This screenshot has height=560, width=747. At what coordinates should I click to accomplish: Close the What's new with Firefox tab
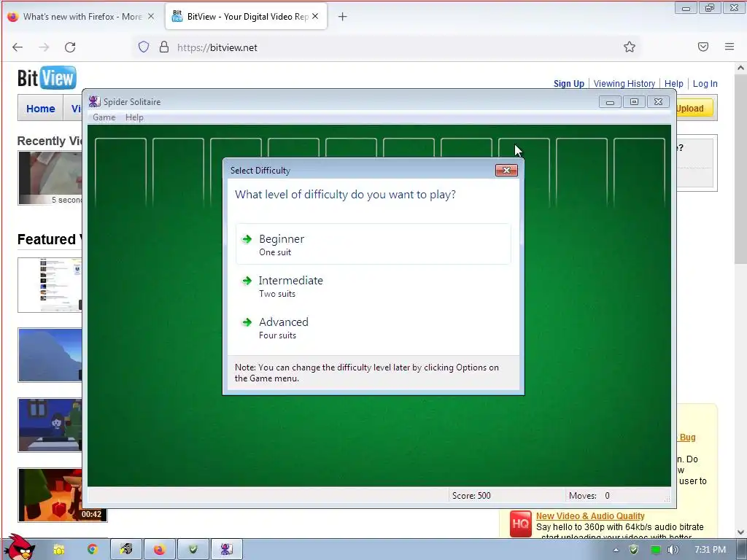tap(151, 16)
